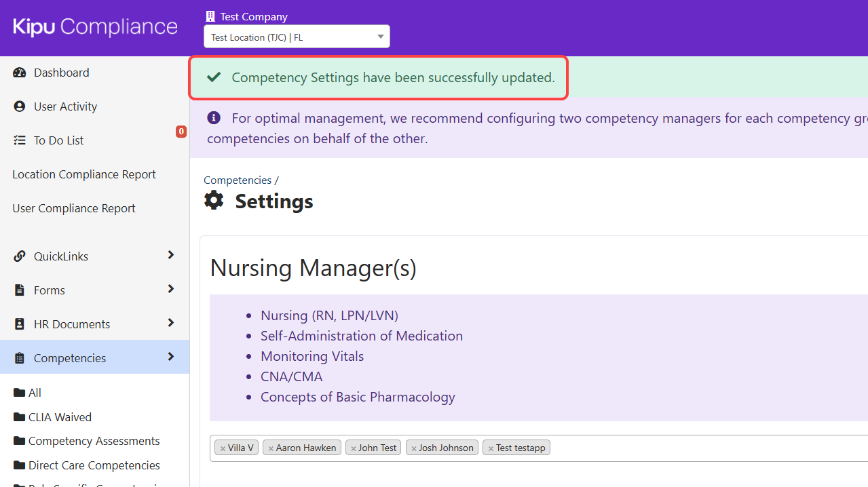Click the Competencies clipboard icon

pyautogui.click(x=20, y=358)
